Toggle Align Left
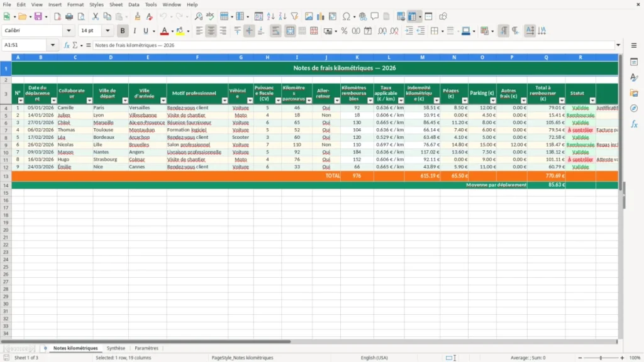 [x=199, y=31]
